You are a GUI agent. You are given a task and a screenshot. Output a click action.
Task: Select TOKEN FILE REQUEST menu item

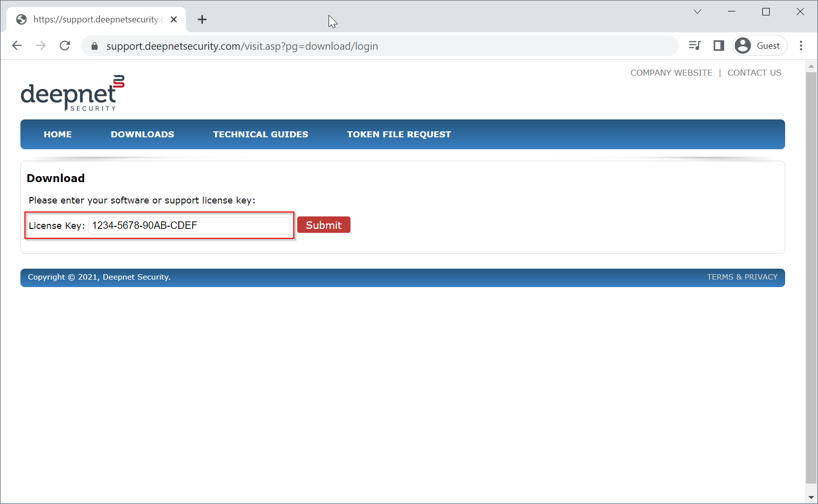(399, 134)
